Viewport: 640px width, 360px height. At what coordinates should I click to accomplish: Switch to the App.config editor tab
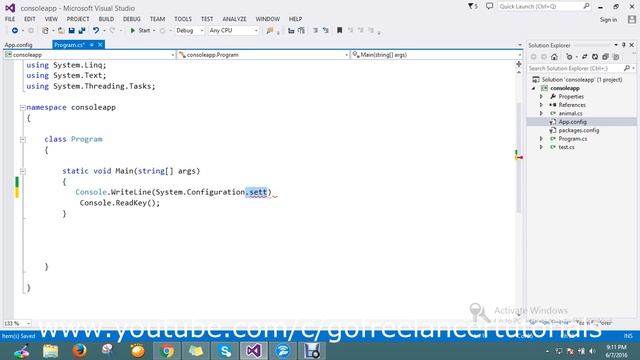pyautogui.click(x=19, y=45)
